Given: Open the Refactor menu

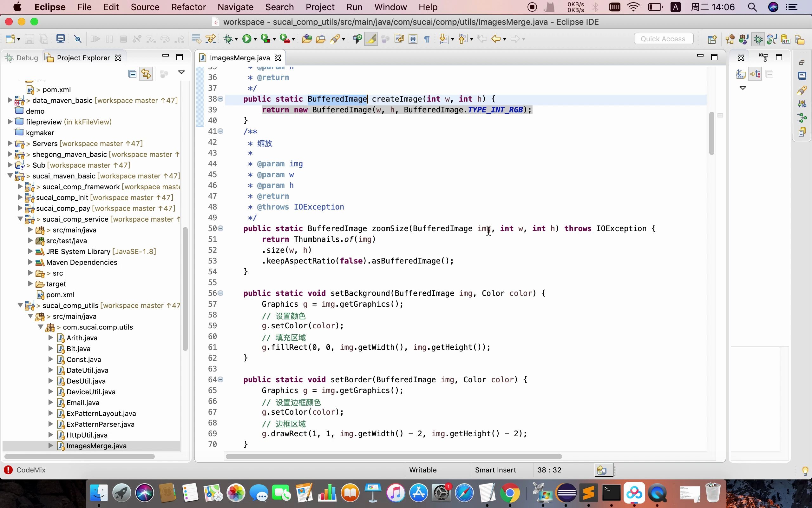Looking at the screenshot, I should [x=189, y=7].
